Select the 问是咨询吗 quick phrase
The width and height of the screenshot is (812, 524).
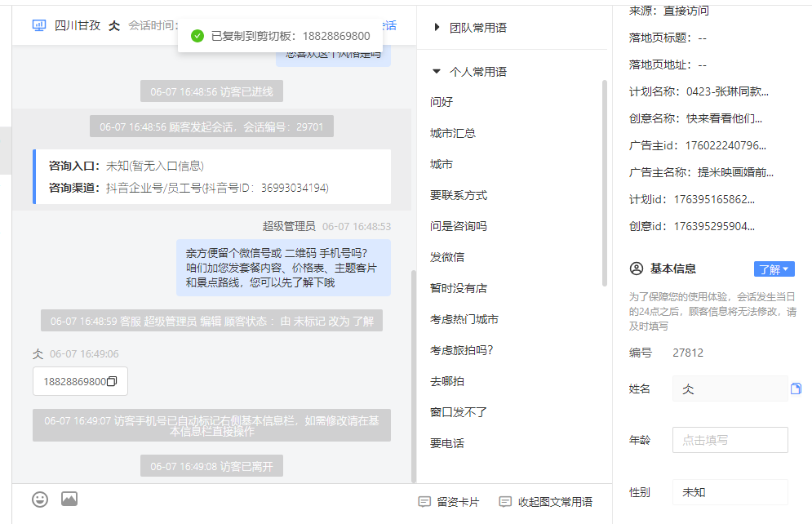tap(459, 226)
